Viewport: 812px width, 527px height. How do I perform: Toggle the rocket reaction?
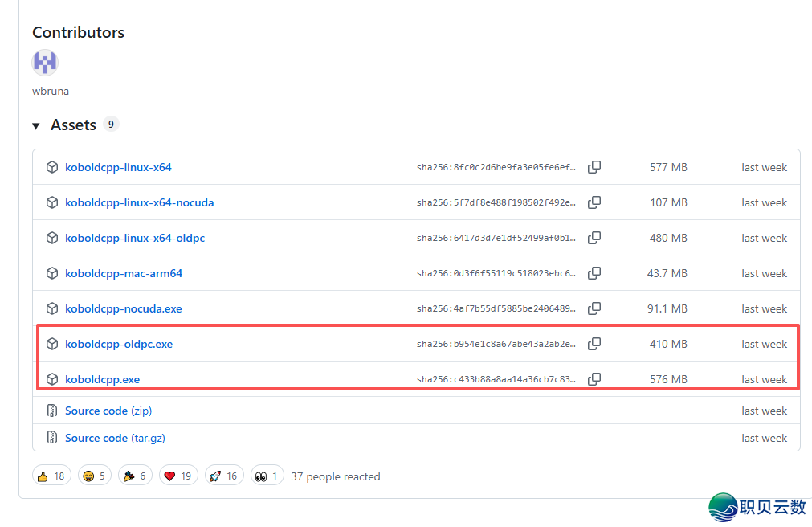(223, 476)
